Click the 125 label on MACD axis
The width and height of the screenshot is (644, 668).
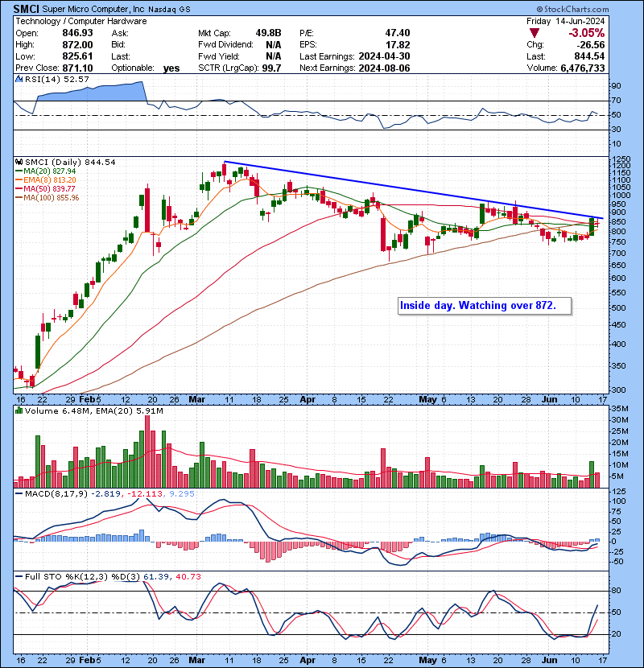coord(619,492)
